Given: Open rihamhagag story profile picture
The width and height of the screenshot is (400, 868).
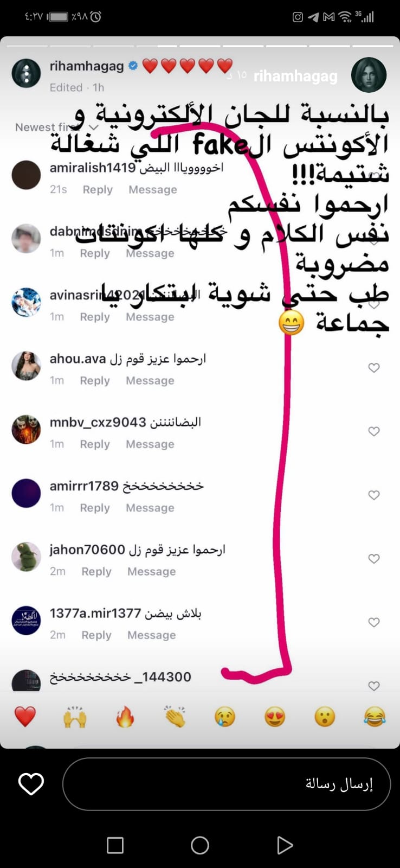Looking at the screenshot, I should (369, 75).
